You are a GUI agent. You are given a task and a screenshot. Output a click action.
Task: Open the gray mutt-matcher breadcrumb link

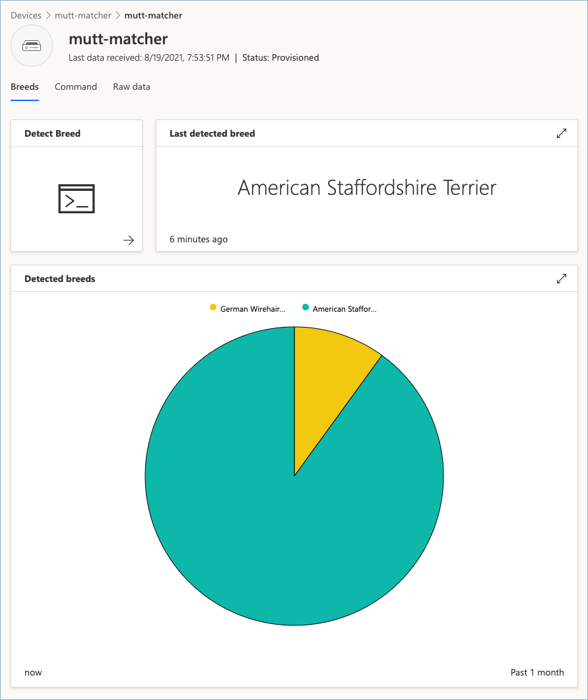[x=83, y=15]
